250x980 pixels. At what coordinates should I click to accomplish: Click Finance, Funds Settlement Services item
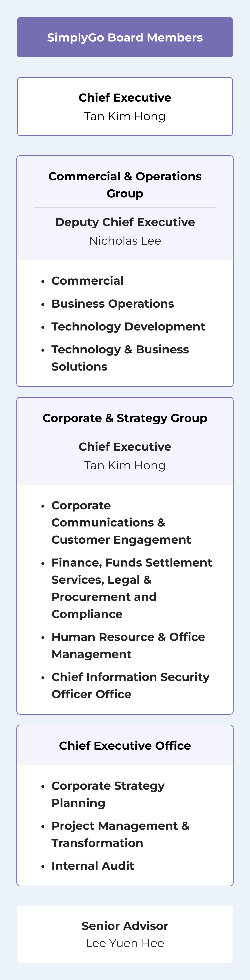point(131,588)
